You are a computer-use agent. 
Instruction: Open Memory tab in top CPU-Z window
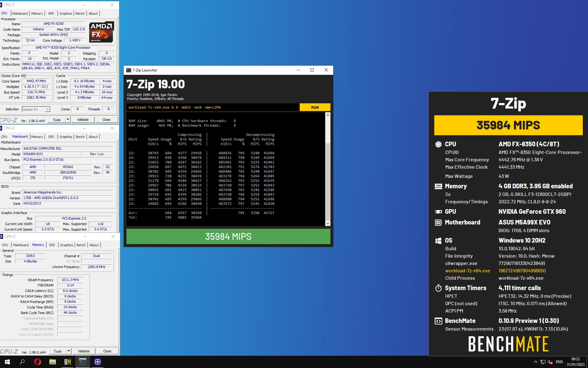37,13
